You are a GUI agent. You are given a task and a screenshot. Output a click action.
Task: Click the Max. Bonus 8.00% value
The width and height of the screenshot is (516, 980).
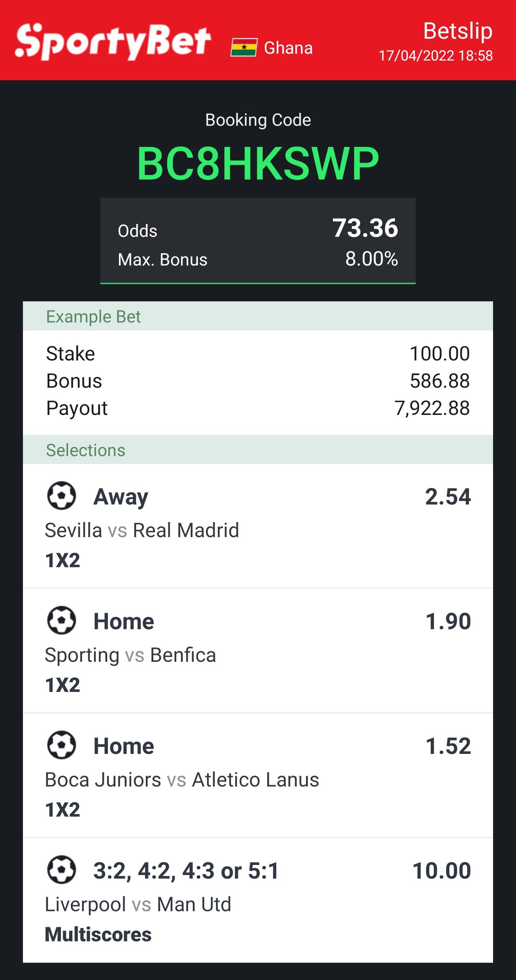click(371, 259)
